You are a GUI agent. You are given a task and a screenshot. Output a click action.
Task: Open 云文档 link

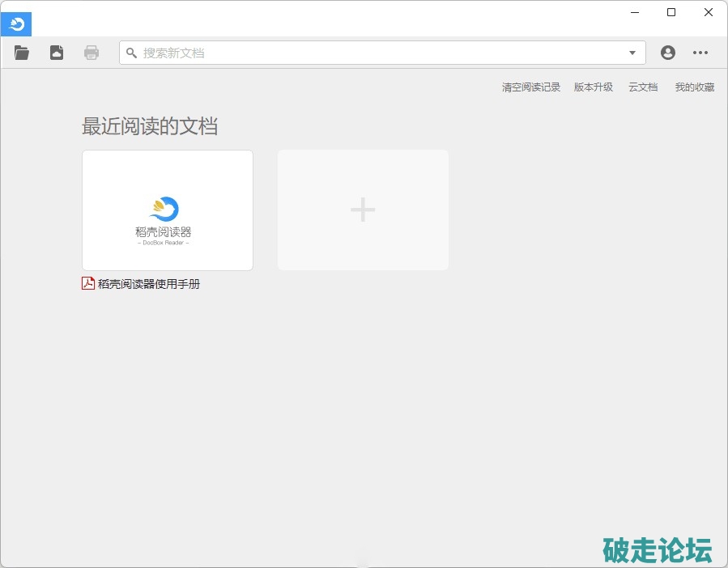643,87
